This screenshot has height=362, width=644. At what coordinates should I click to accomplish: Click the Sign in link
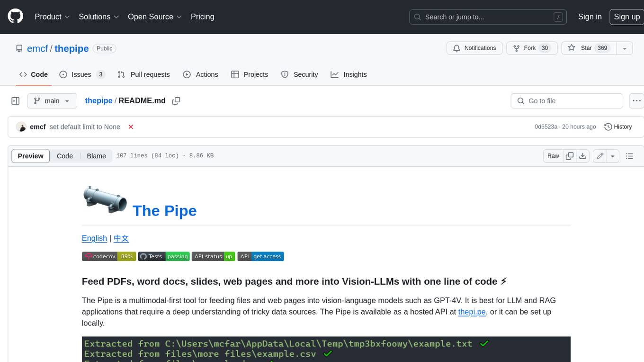pyautogui.click(x=590, y=17)
